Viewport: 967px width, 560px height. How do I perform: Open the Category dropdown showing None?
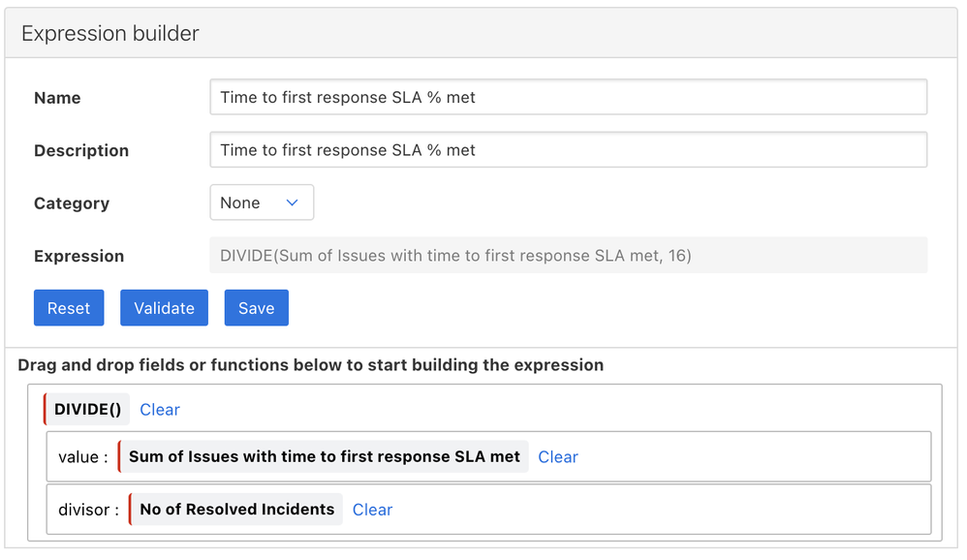tap(262, 202)
